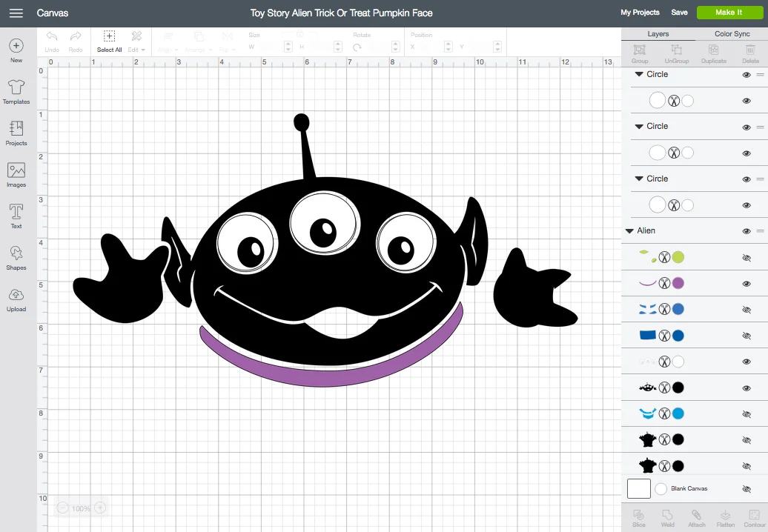Open My Projects
The image size is (768, 532).
[640, 13]
